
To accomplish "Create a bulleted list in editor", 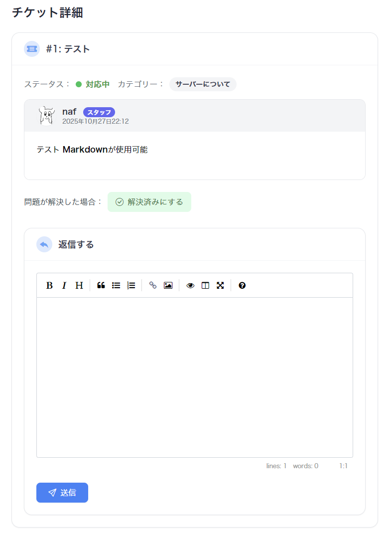I will [x=116, y=285].
